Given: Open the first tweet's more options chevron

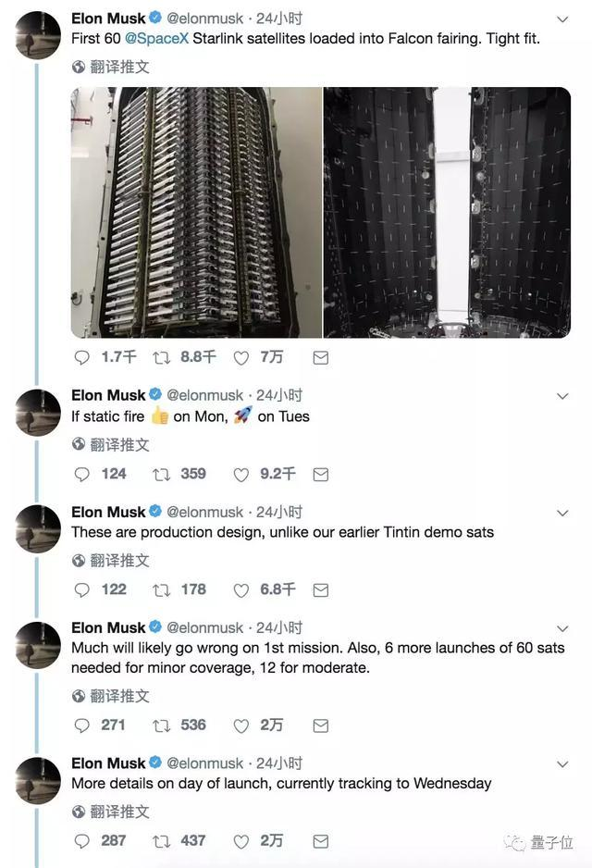Looking at the screenshot, I should click(x=562, y=19).
